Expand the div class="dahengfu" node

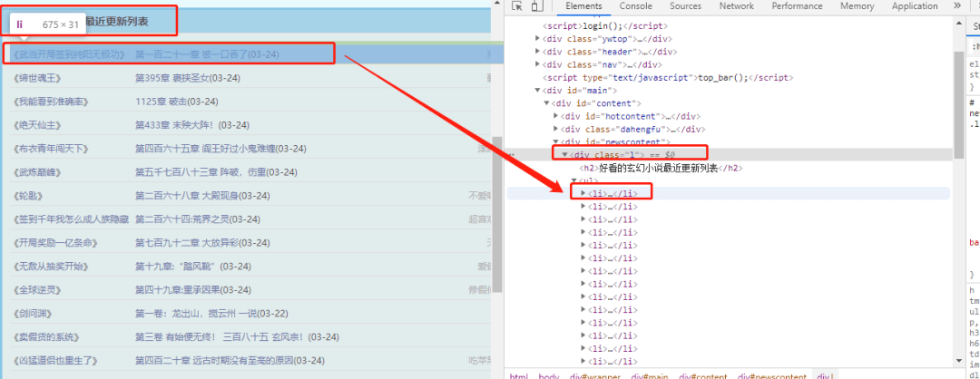[556, 130]
